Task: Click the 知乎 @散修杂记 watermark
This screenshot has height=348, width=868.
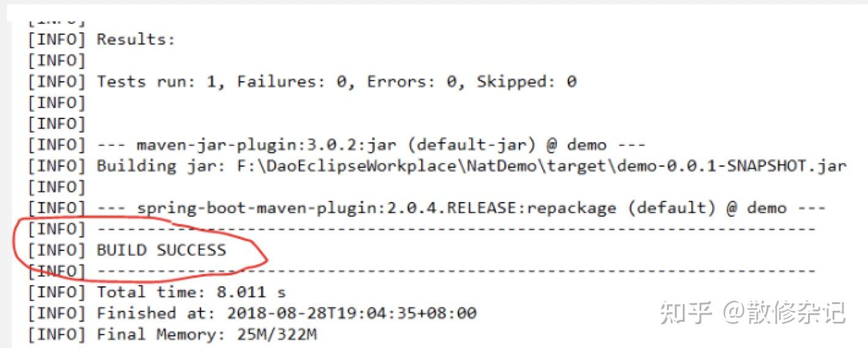Action: click(752, 313)
